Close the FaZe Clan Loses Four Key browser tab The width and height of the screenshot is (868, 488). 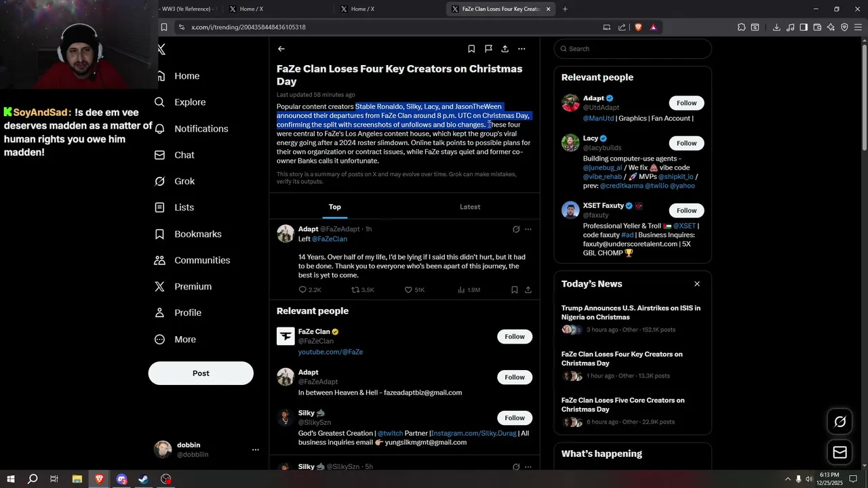point(548,9)
